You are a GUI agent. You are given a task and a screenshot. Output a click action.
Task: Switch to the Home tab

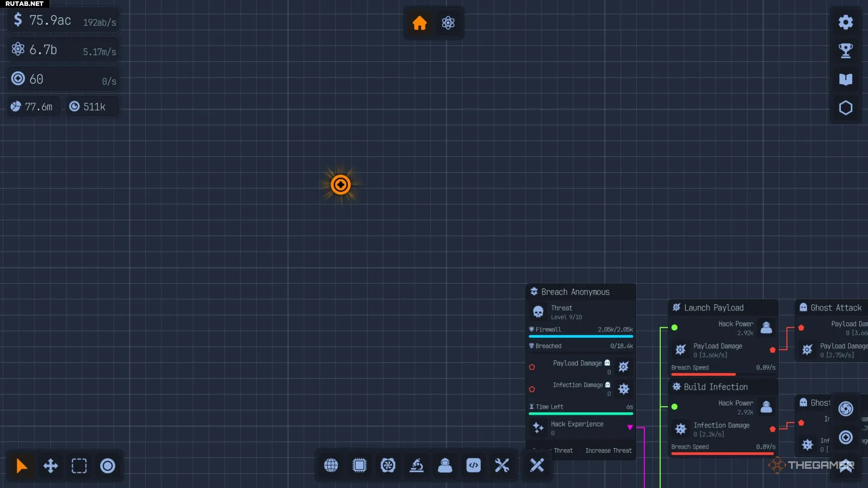[420, 23]
